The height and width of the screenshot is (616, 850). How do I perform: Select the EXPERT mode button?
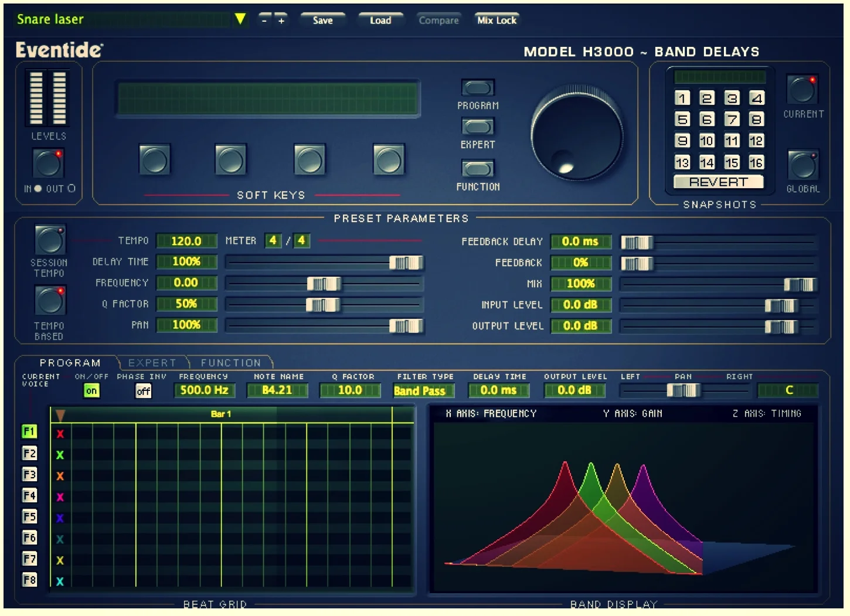pos(478,127)
